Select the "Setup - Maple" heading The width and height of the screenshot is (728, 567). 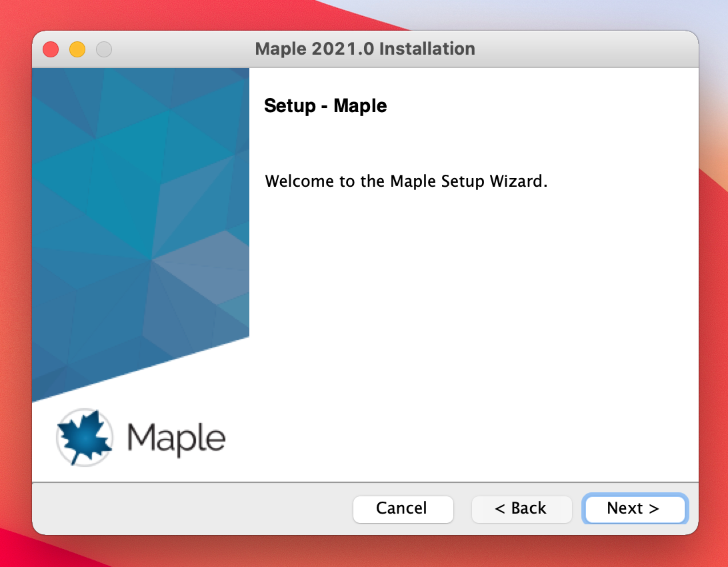click(x=325, y=106)
